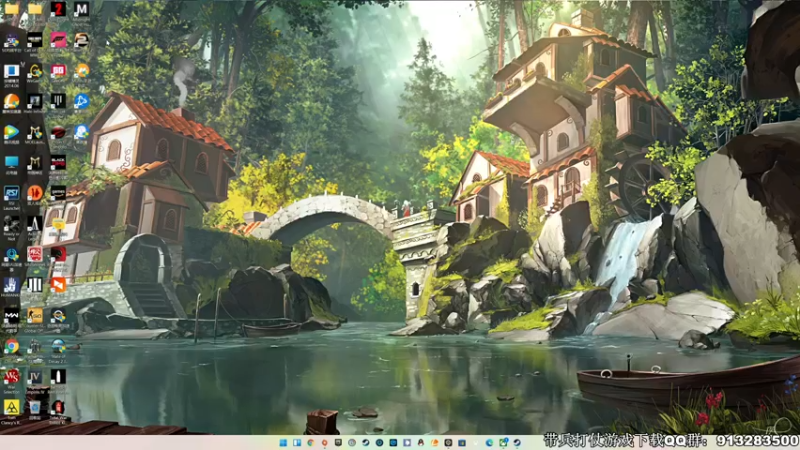Open the orange ball browser shortcut
The height and width of the screenshot is (450, 800).
coord(11,101)
